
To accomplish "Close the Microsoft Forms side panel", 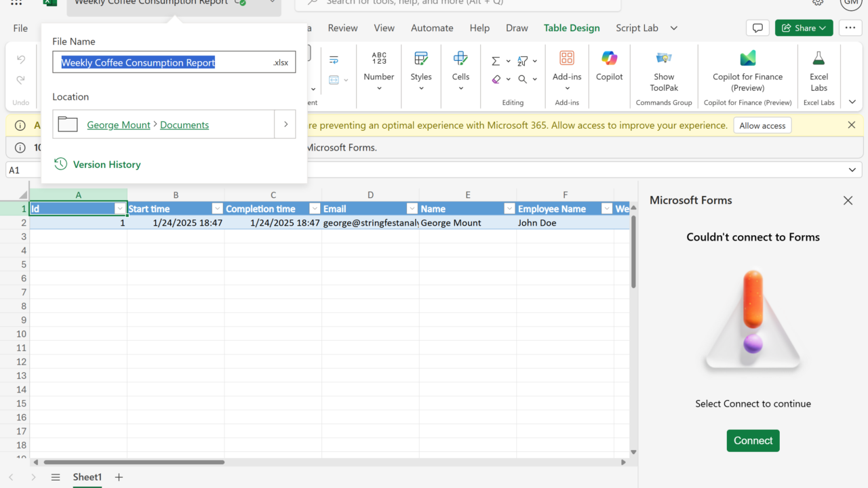I will tap(848, 201).
